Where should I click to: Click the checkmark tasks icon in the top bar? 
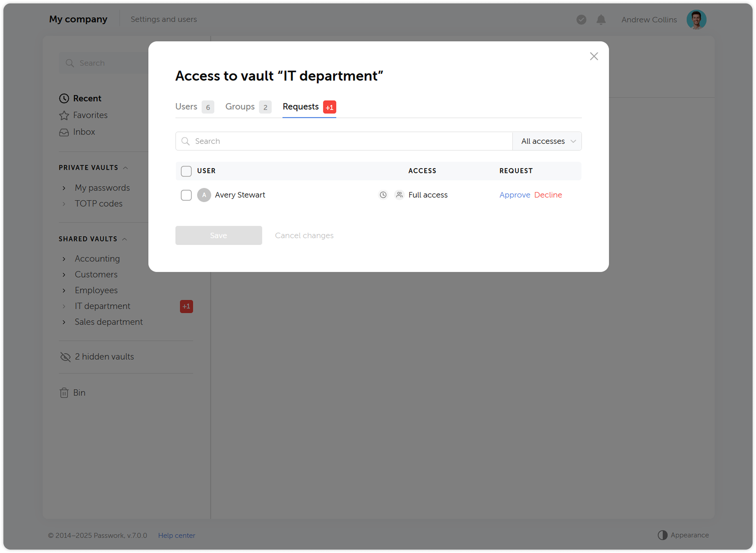point(581,20)
